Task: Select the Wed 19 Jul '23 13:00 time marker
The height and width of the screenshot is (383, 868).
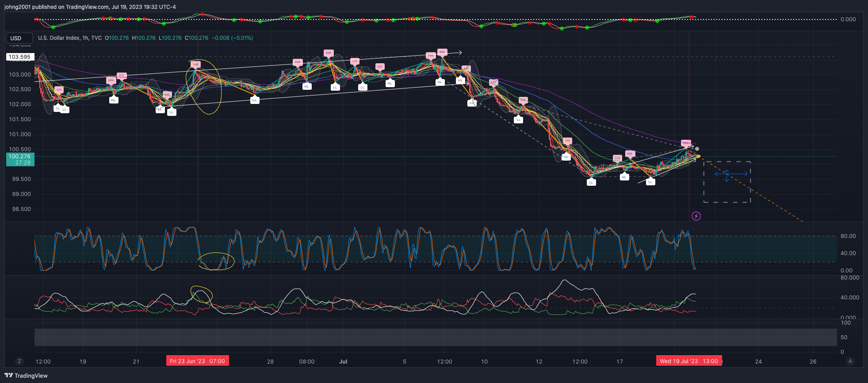Action: tap(689, 361)
